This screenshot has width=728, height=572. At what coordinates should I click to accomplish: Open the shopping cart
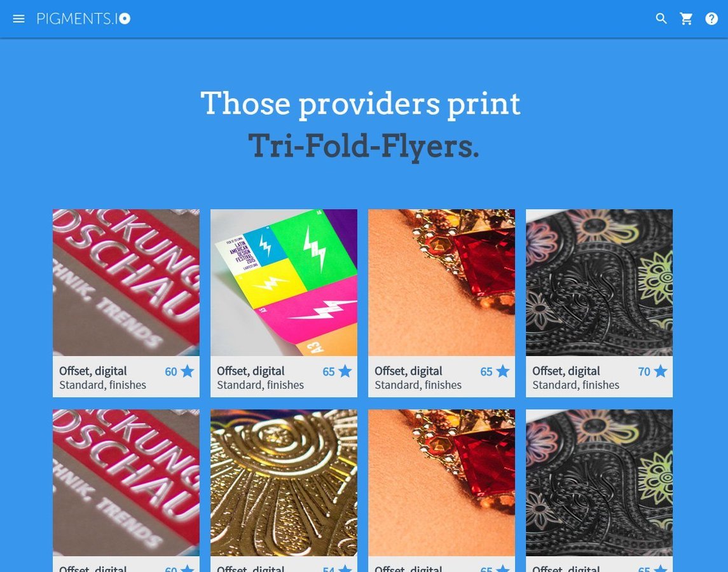[x=686, y=18]
